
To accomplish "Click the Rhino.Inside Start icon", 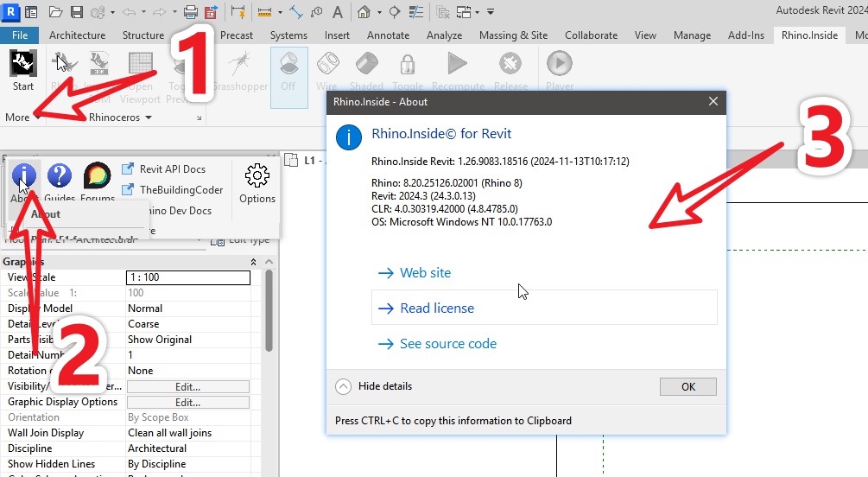I will 23,64.
